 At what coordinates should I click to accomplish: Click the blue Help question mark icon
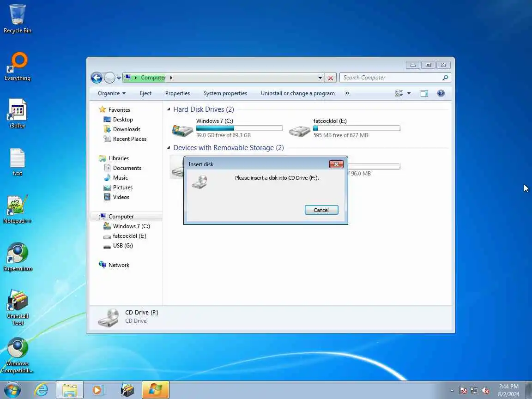pyautogui.click(x=441, y=93)
